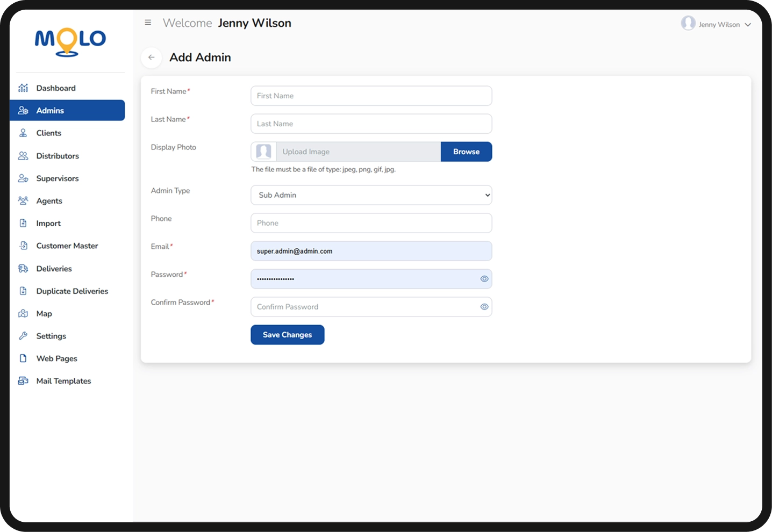The height and width of the screenshot is (532, 772).
Task: Focus the Last Name input field
Action: (x=371, y=124)
